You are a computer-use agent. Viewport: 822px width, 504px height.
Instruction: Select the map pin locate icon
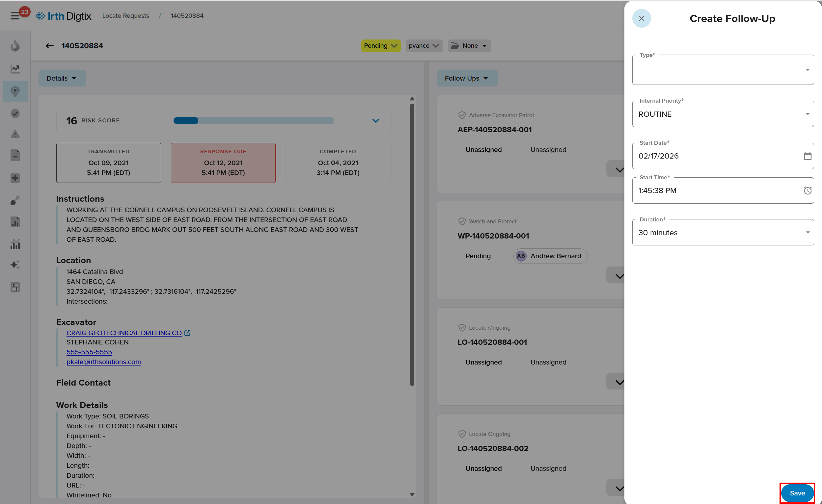15,91
